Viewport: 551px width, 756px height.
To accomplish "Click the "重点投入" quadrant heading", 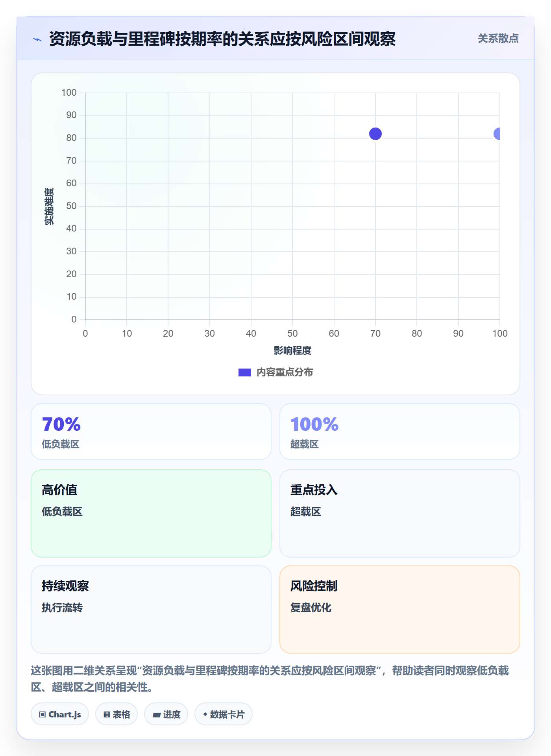I will click(x=314, y=490).
